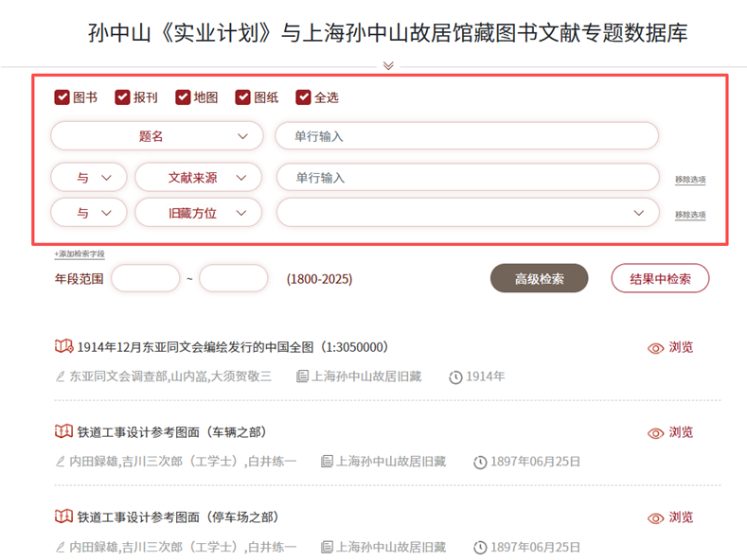Open the 与 operator dropdown beside 文献来源
This screenshot has height=560, width=747.
tap(89, 178)
